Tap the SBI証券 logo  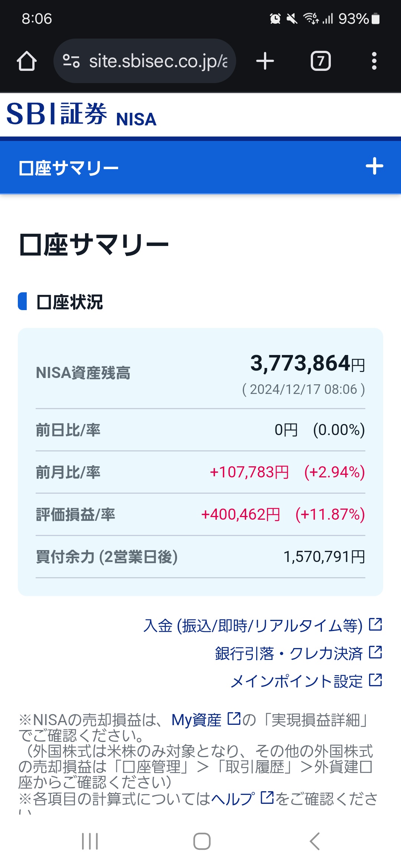[x=57, y=114]
